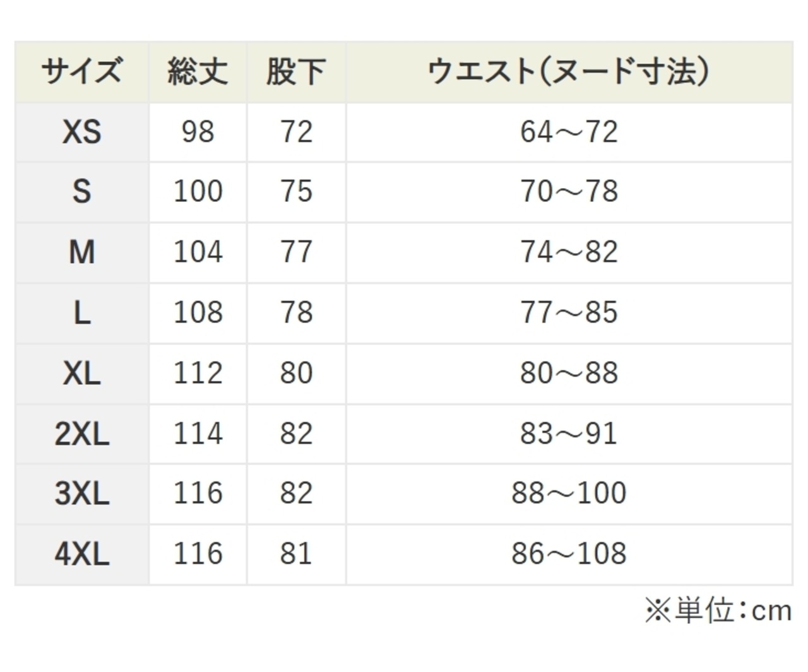The image size is (808, 672).
Task: Click waist range 80～88 for XL
Action: pos(569,373)
